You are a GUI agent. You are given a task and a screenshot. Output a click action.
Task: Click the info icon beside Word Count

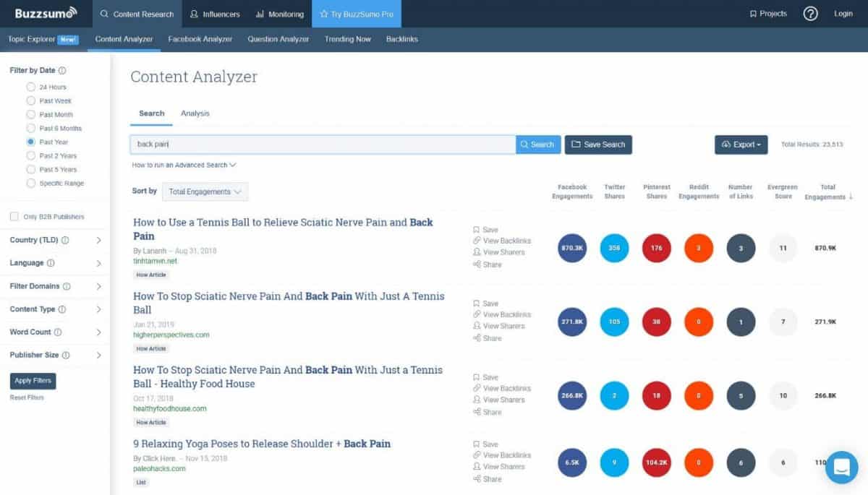(x=58, y=332)
